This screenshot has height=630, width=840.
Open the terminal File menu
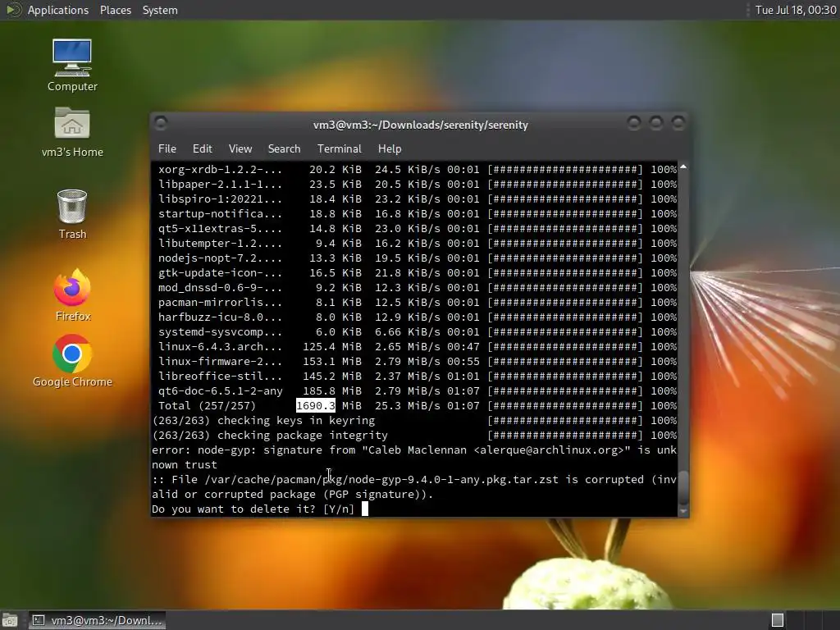click(167, 148)
